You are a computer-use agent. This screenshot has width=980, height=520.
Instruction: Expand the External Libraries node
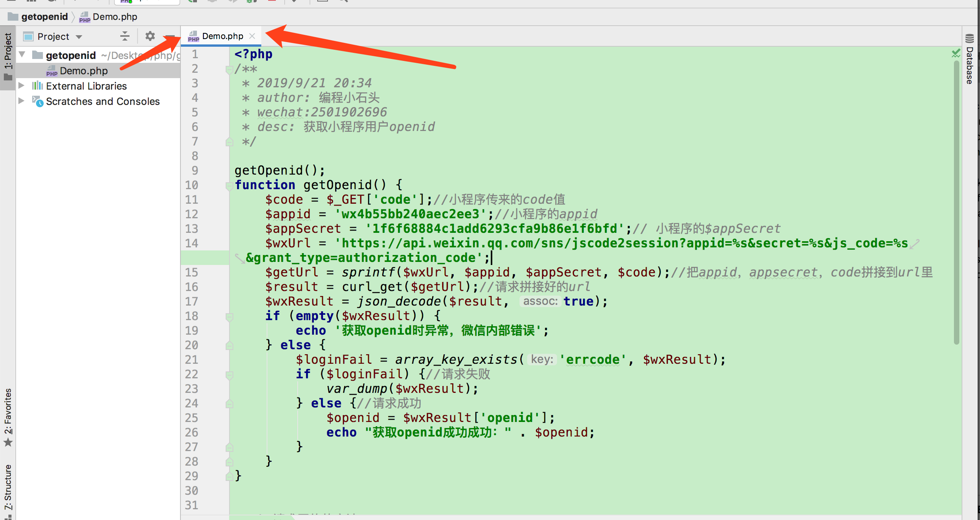coord(22,85)
